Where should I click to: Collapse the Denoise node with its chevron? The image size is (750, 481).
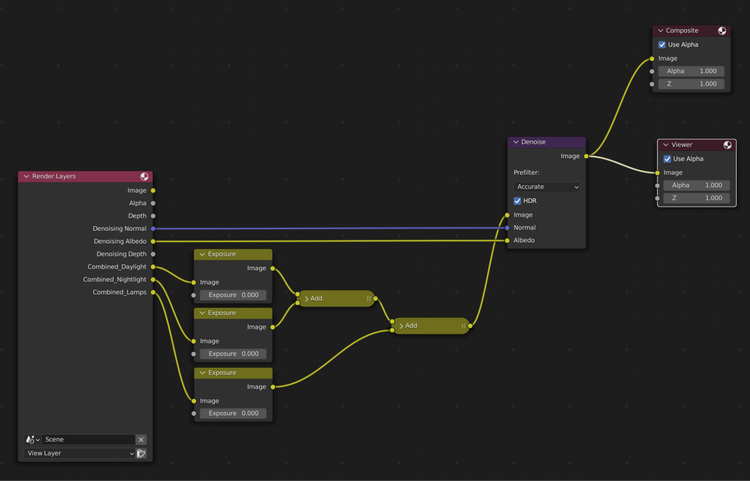coord(516,142)
